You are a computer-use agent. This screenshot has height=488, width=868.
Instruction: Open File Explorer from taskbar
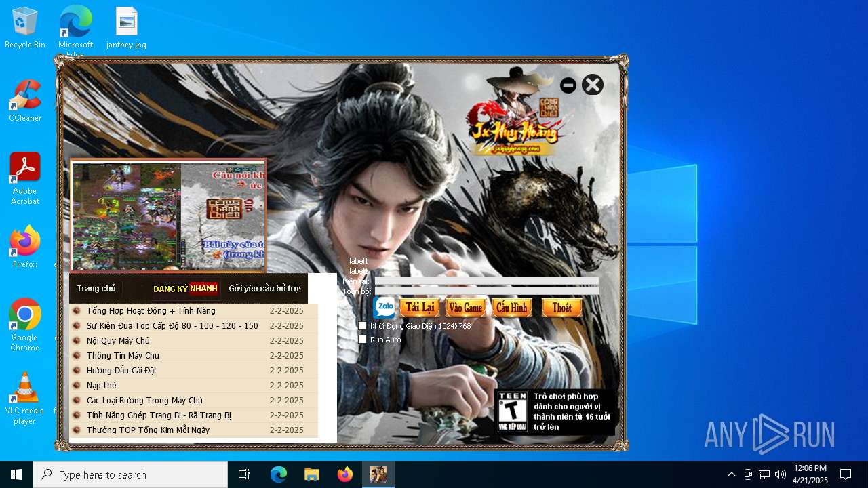(312, 474)
